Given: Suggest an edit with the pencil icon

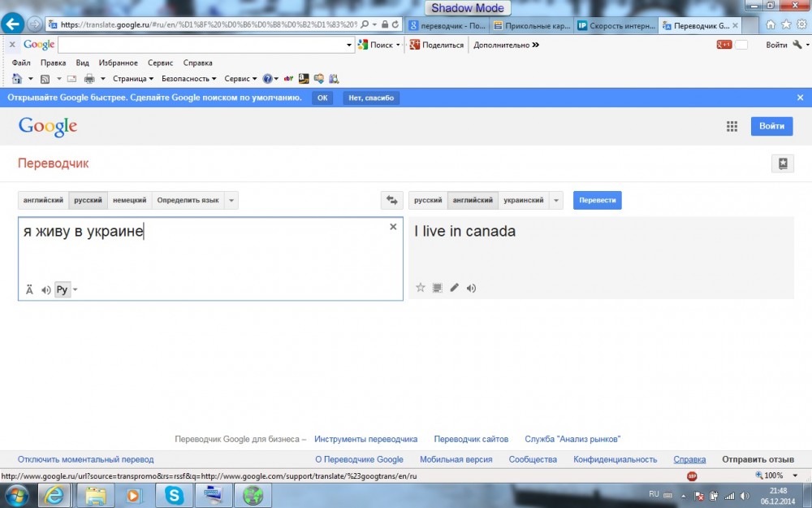Looking at the screenshot, I should click(454, 288).
